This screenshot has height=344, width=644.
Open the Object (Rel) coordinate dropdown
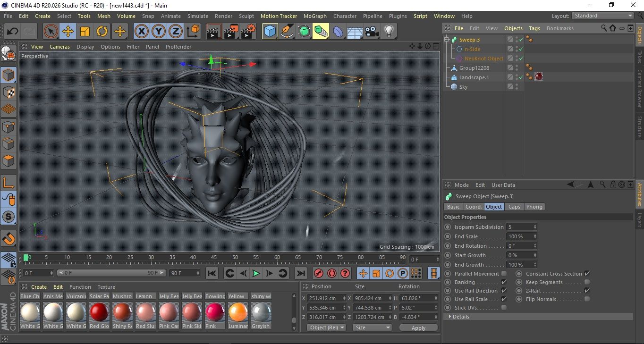pos(327,327)
